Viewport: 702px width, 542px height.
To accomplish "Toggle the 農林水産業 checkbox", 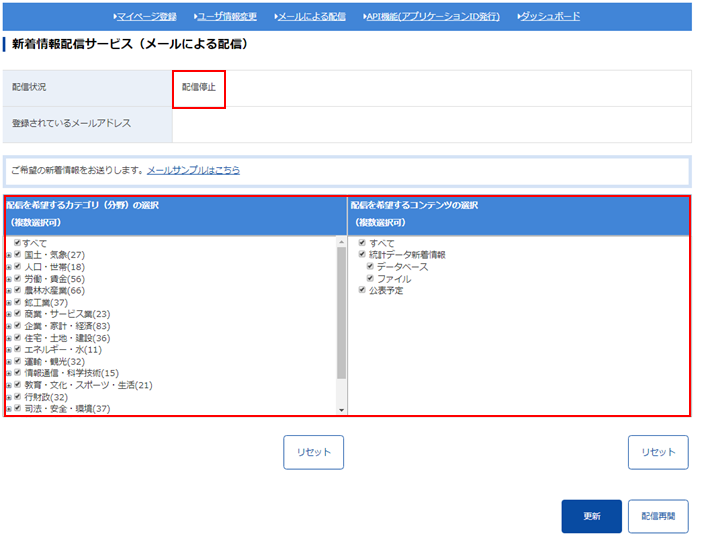I will 18,291.
